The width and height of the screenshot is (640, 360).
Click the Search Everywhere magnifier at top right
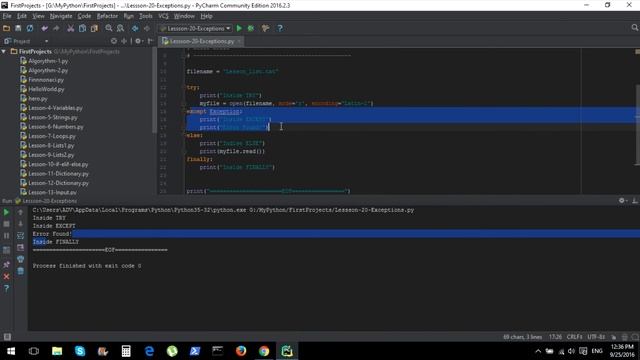click(x=634, y=28)
